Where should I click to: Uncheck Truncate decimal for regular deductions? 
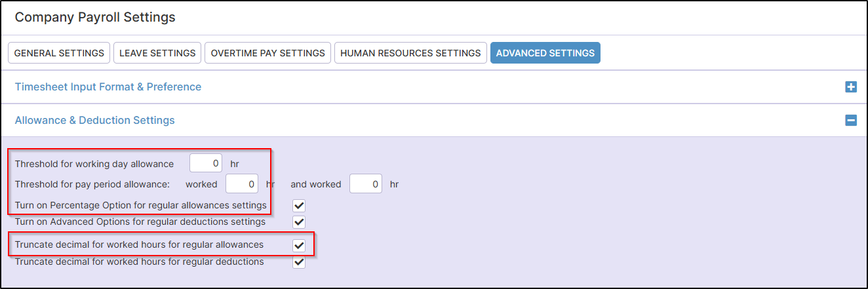(x=299, y=262)
